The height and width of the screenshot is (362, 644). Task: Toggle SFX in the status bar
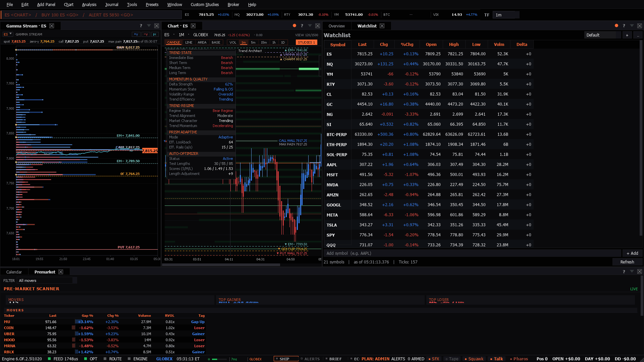pyautogui.click(x=434, y=359)
